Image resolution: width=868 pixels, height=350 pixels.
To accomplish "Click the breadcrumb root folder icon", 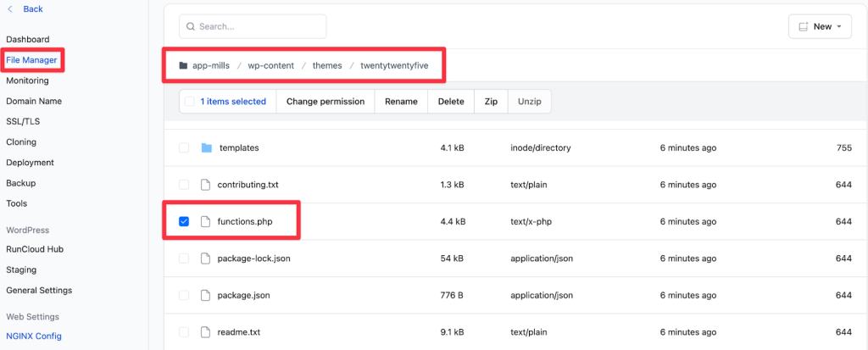I will [x=183, y=66].
